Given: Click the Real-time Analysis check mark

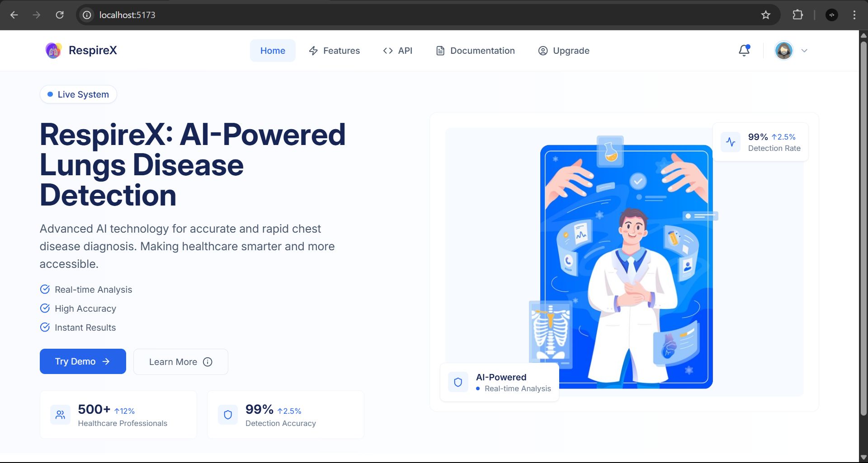Looking at the screenshot, I should point(45,290).
